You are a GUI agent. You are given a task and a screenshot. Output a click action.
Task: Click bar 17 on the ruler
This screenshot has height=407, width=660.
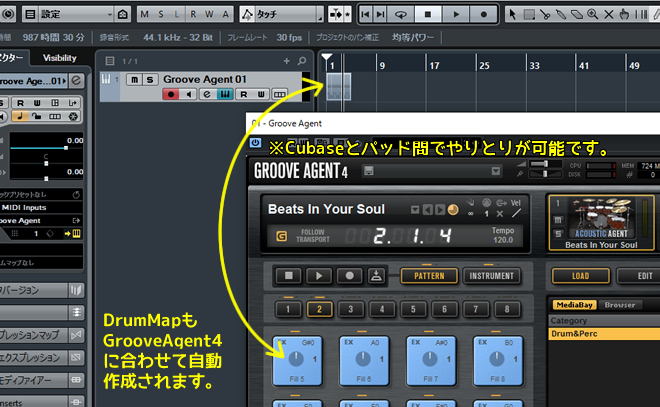point(434,66)
